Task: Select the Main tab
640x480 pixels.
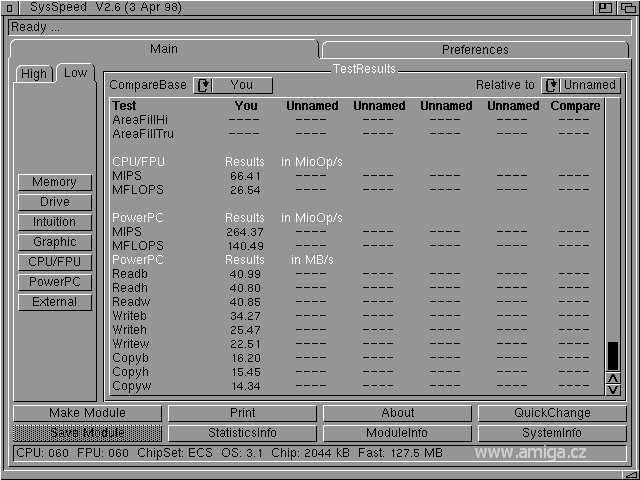Action: [x=164, y=49]
